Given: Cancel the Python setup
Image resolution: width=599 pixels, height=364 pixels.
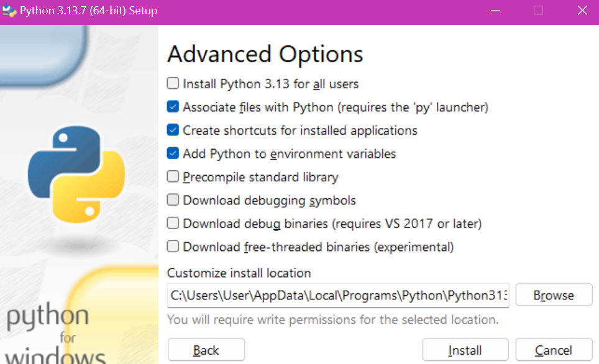Looking at the screenshot, I should pos(554,350).
